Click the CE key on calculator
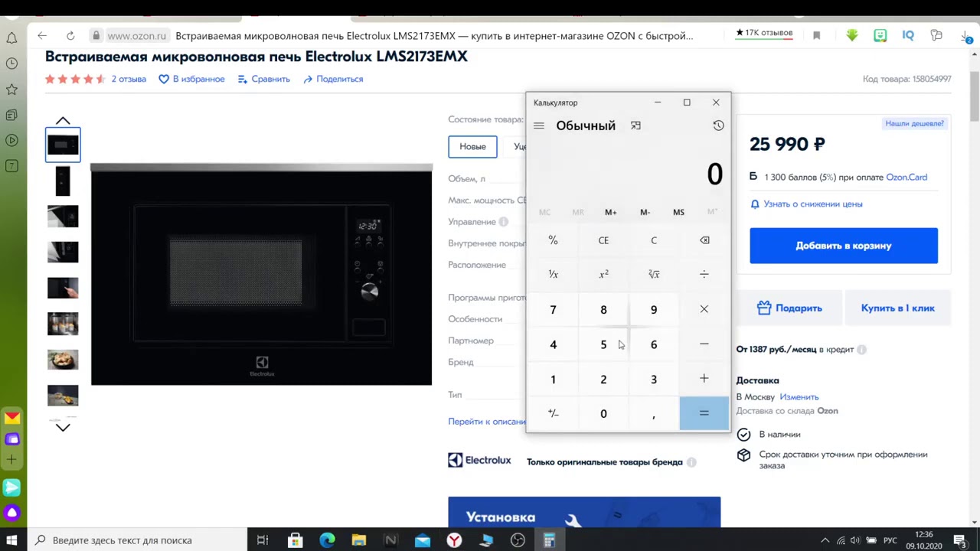Image resolution: width=980 pixels, height=551 pixels. click(603, 240)
